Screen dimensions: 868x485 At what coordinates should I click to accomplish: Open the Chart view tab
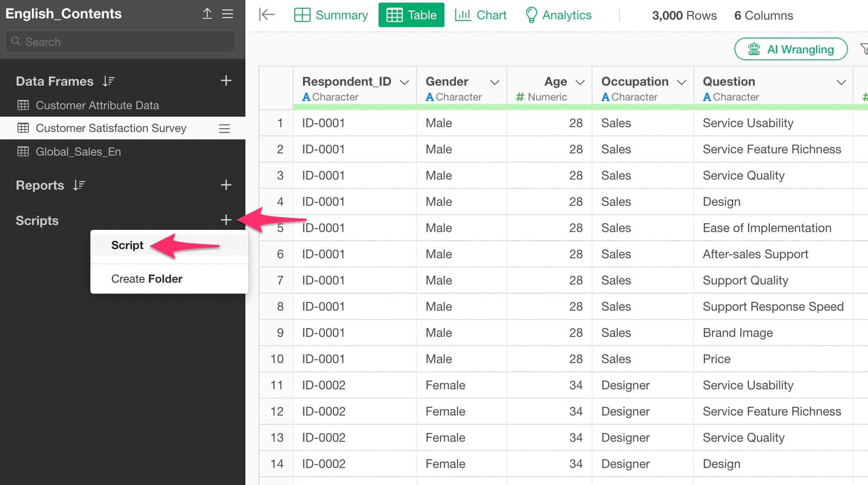(x=481, y=15)
